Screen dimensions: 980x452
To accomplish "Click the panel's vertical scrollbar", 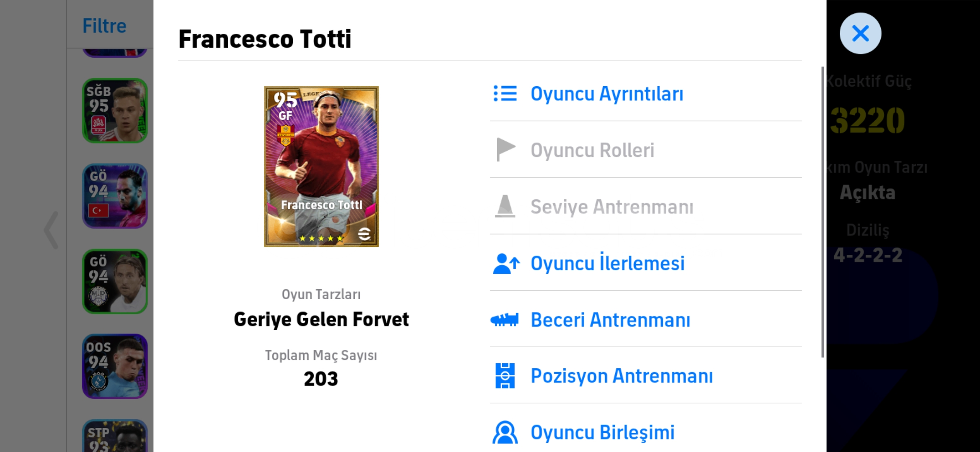I will click(823, 212).
